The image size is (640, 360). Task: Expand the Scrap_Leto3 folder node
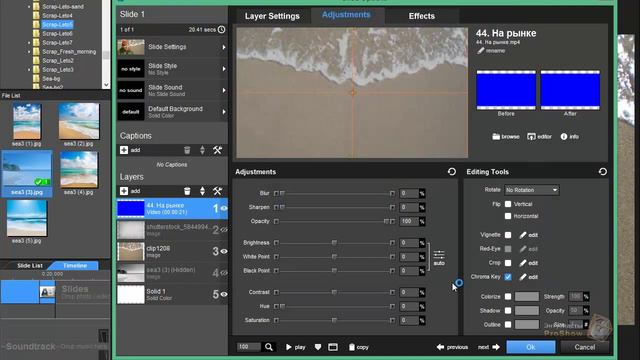click(x=29, y=70)
